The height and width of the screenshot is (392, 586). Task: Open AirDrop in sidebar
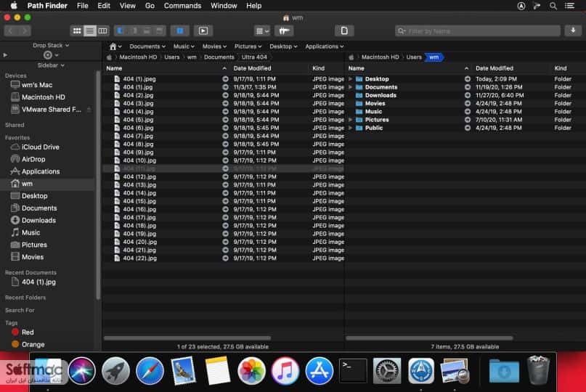point(33,159)
